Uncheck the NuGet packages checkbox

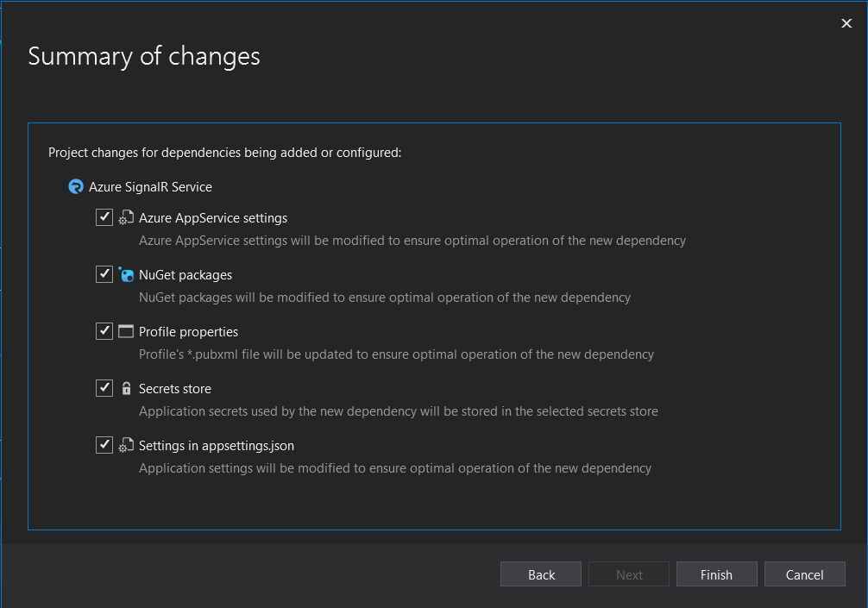pos(104,274)
